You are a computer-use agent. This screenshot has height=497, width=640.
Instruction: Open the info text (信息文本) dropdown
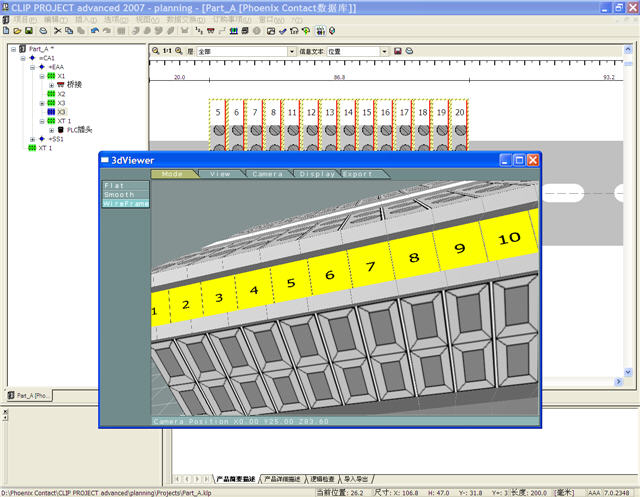(x=384, y=51)
